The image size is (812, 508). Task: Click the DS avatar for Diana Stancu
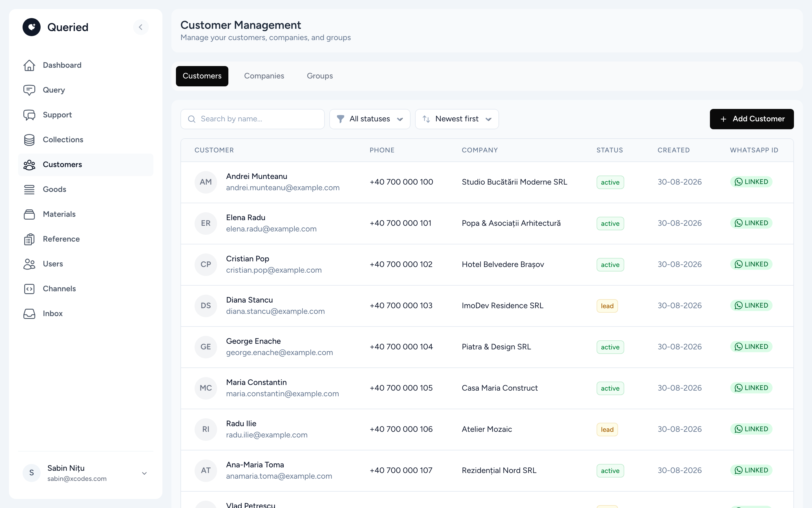206,306
